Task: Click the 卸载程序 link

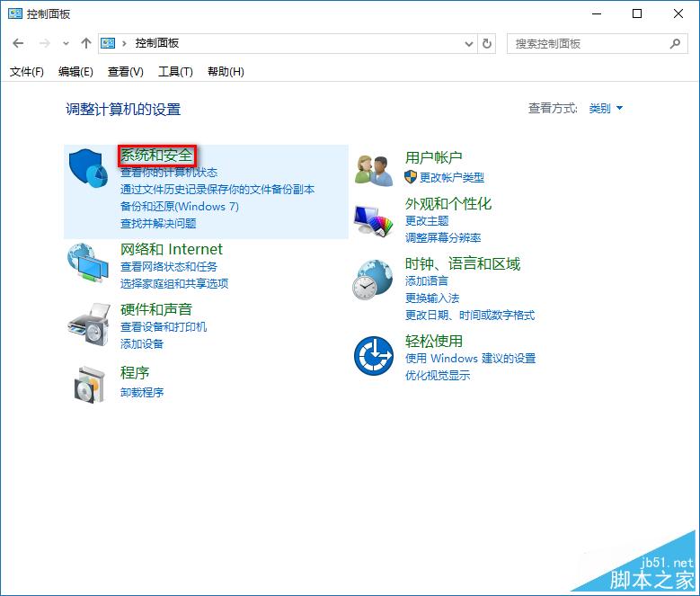Action: pos(142,392)
